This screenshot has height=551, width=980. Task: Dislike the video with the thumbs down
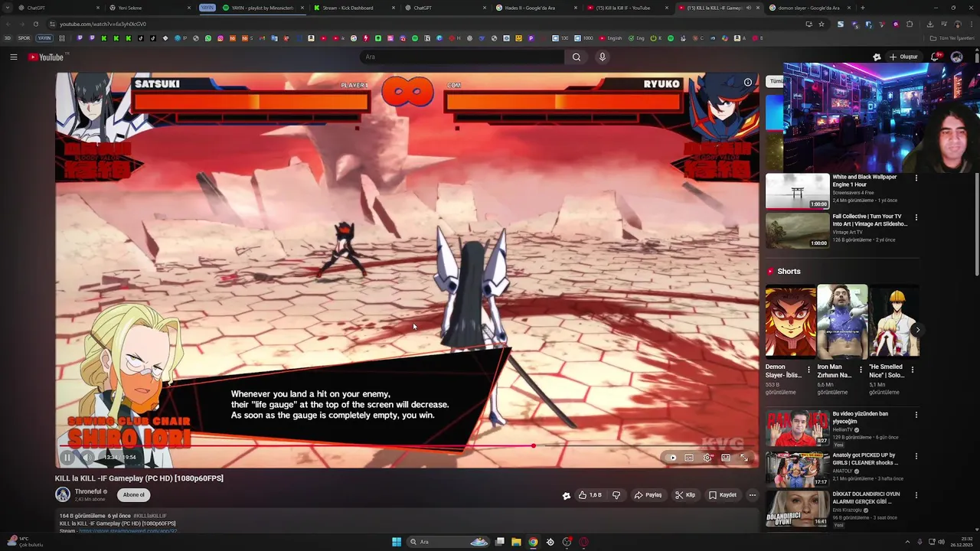click(x=616, y=495)
